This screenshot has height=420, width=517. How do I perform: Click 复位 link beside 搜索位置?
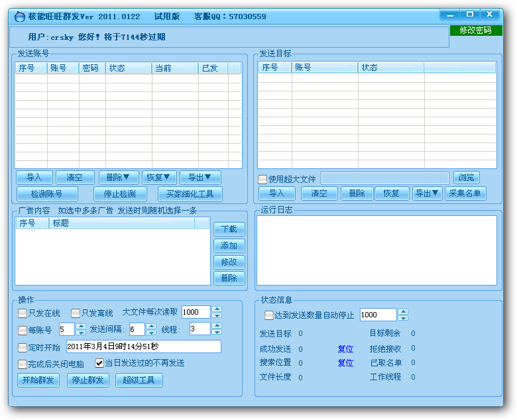[345, 363]
